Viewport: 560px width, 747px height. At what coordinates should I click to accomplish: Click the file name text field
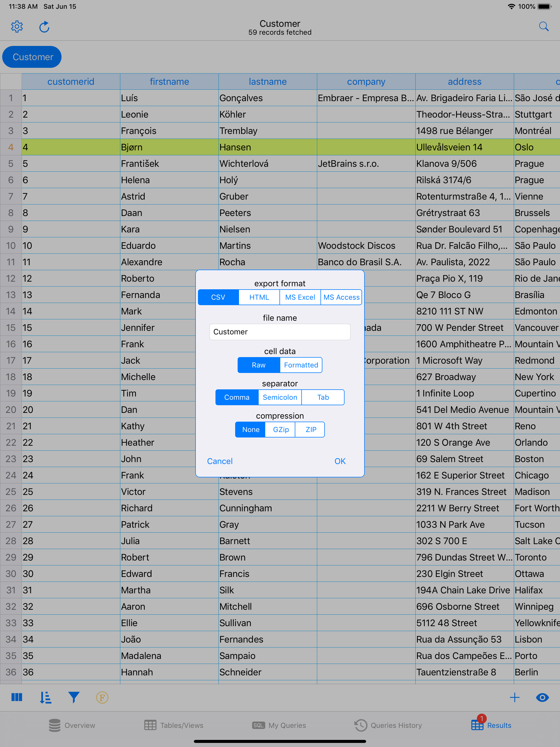[x=280, y=332]
